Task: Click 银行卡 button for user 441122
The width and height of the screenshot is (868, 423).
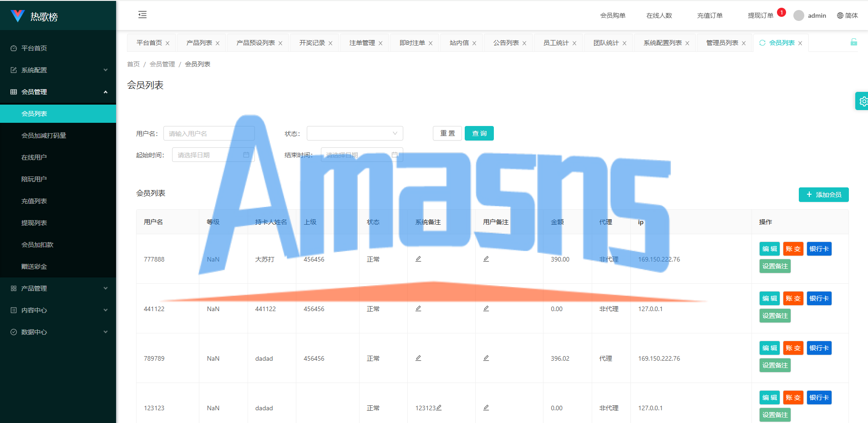Action: pyautogui.click(x=819, y=298)
